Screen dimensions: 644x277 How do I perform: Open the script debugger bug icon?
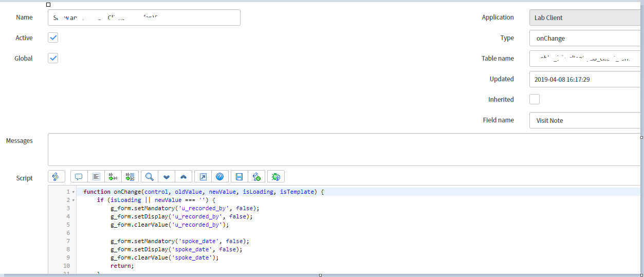(x=276, y=177)
